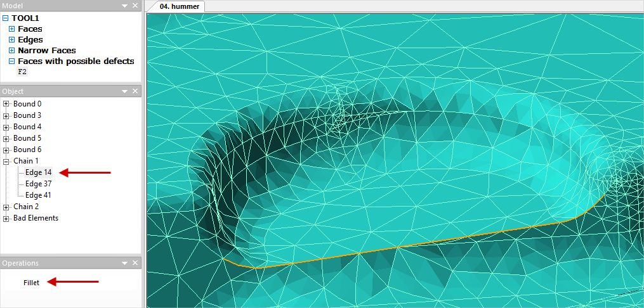Close the Operations panel
Image resolution: width=644 pixels, height=308 pixels.
click(x=135, y=263)
